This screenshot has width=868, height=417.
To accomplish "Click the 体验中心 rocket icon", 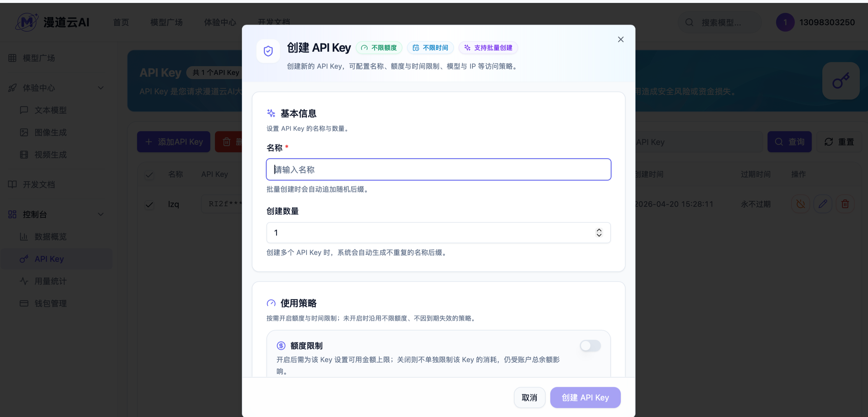I will [x=12, y=88].
